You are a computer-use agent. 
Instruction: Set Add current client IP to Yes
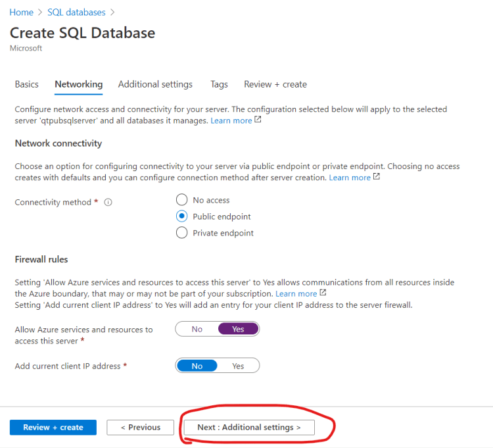tap(238, 366)
